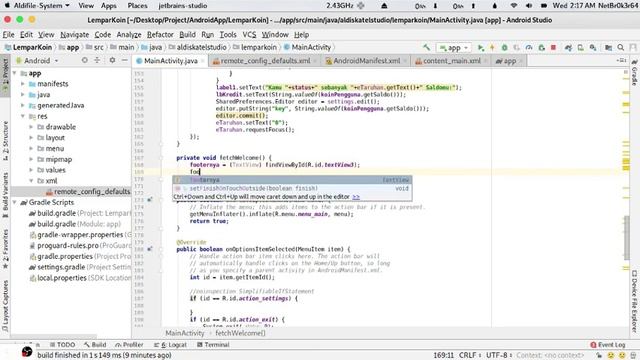Image resolution: width=640 pixels, height=360 pixels.
Task: Expand the java folder
Action: point(23,95)
